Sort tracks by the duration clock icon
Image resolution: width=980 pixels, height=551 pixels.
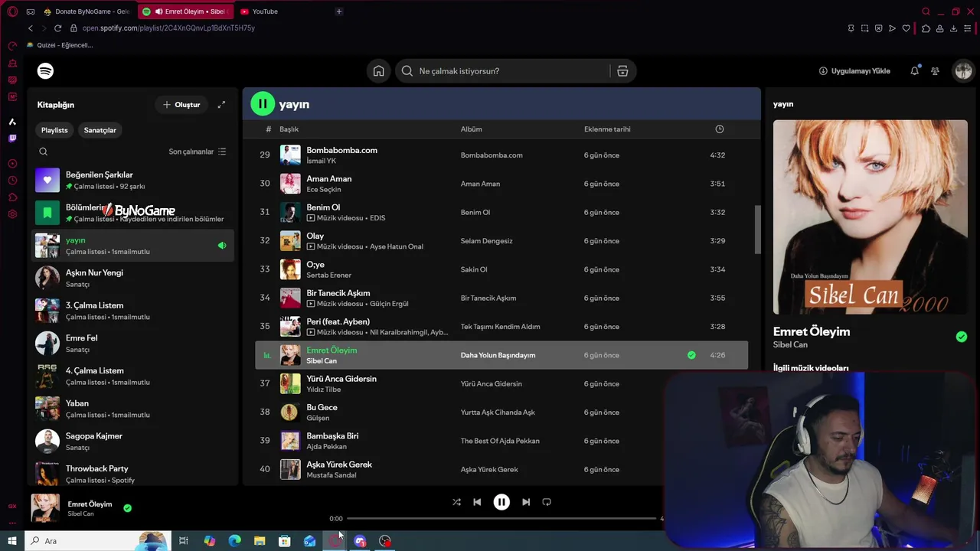(719, 129)
